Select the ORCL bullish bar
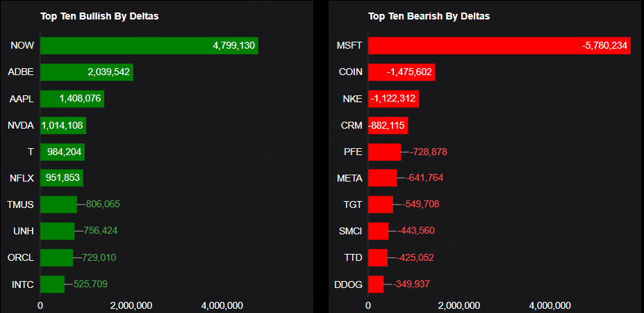644x313 pixels. (x=56, y=257)
